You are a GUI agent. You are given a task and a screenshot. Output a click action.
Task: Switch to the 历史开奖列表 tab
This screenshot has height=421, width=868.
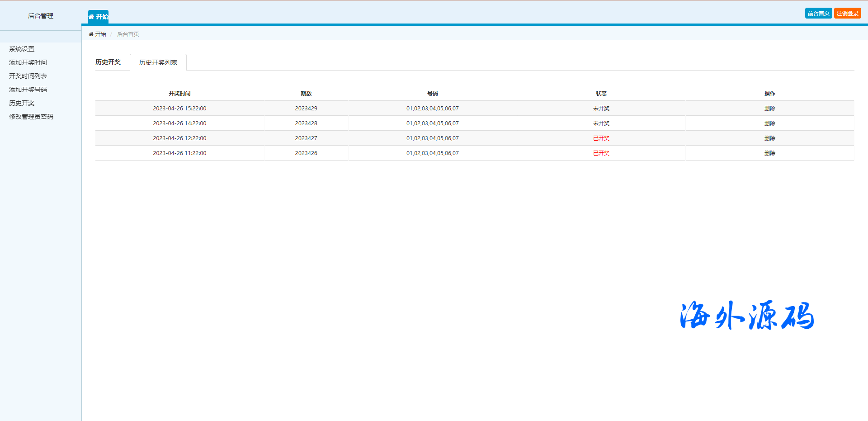click(158, 62)
